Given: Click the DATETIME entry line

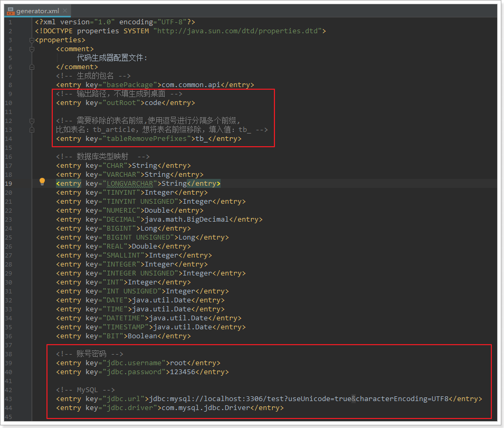Looking at the screenshot, I should pos(148,318).
